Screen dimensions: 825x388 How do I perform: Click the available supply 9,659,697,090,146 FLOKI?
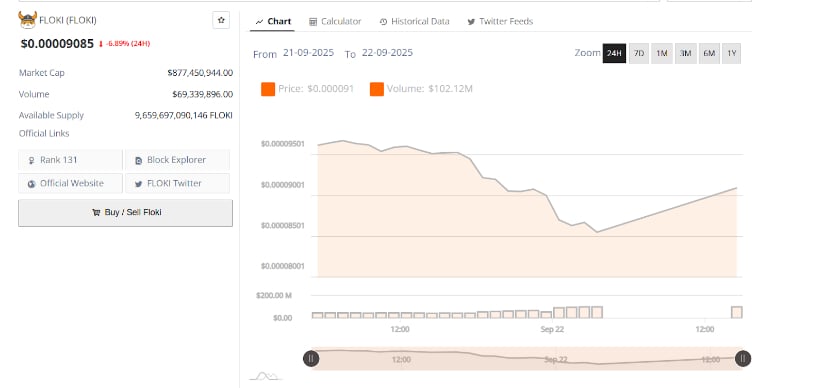(184, 115)
